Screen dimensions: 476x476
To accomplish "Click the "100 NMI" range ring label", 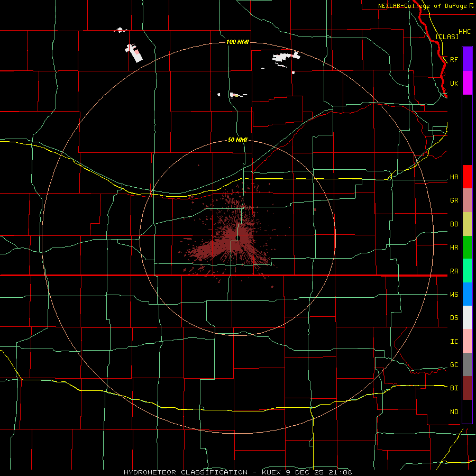I will point(237,42).
